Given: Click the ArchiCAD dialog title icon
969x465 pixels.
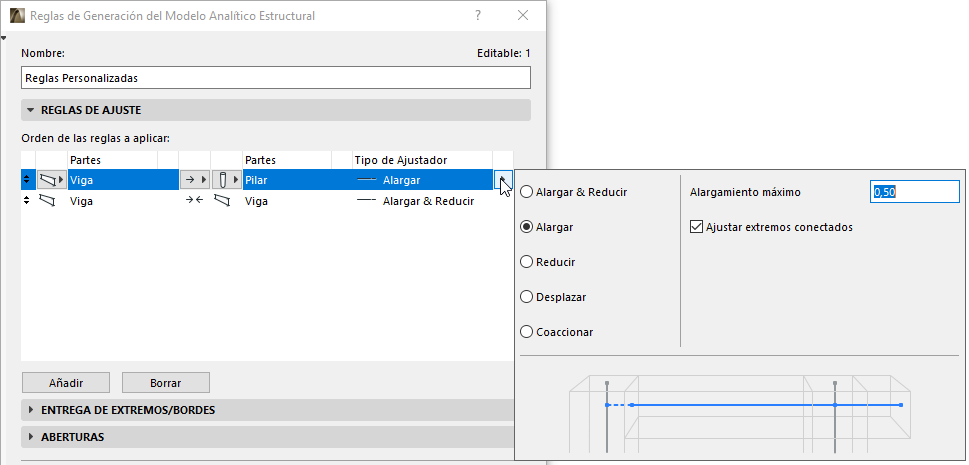Looking at the screenshot, I should (x=19, y=15).
